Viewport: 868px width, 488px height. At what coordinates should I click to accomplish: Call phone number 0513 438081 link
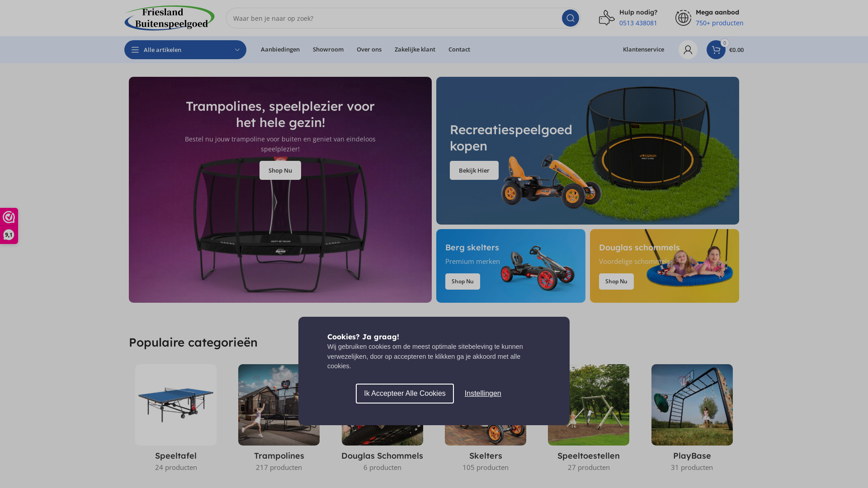pyautogui.click(x=638, y=23)
